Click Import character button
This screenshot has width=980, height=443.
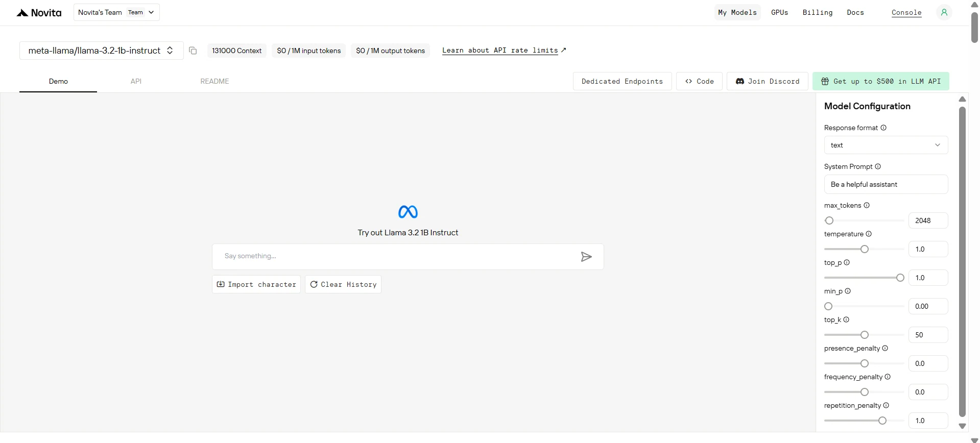tap(256, 284)
